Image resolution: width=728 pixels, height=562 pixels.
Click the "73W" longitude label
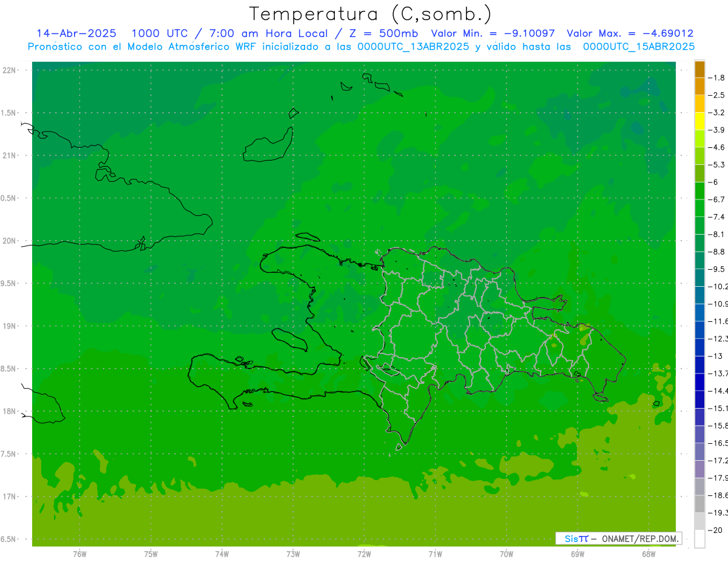pyautogui.click(x=293, y=554)
